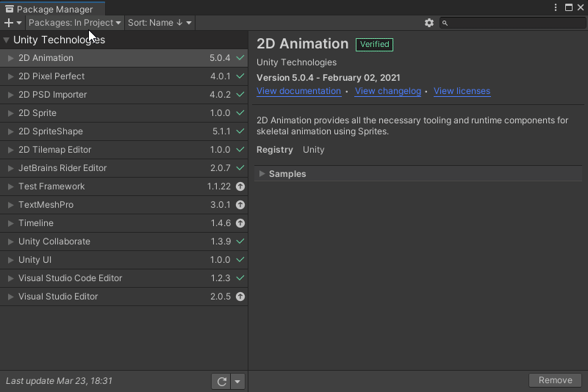Click checkmark for Visual Studio Code Editor
This screenshot has height=392, width=588.
240,277
